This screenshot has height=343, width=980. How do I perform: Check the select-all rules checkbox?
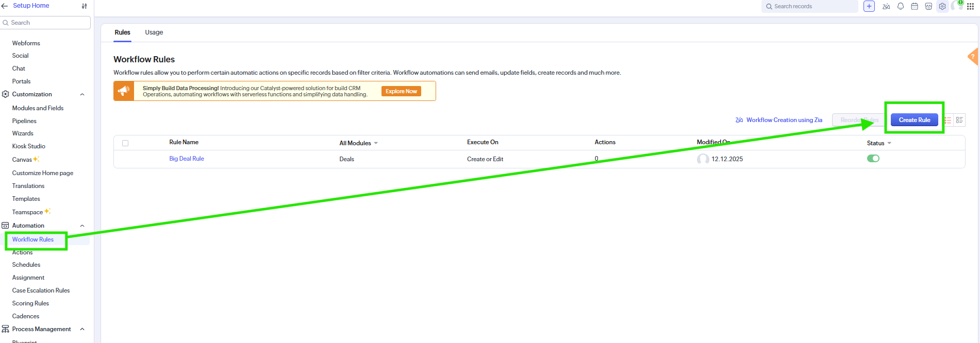coord(125,143)
